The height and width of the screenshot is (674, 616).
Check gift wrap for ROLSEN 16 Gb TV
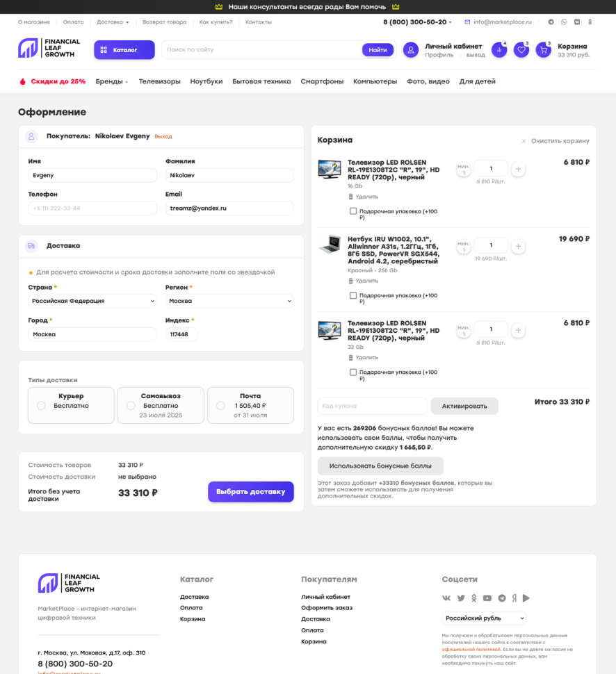click(x=353, y=211)
